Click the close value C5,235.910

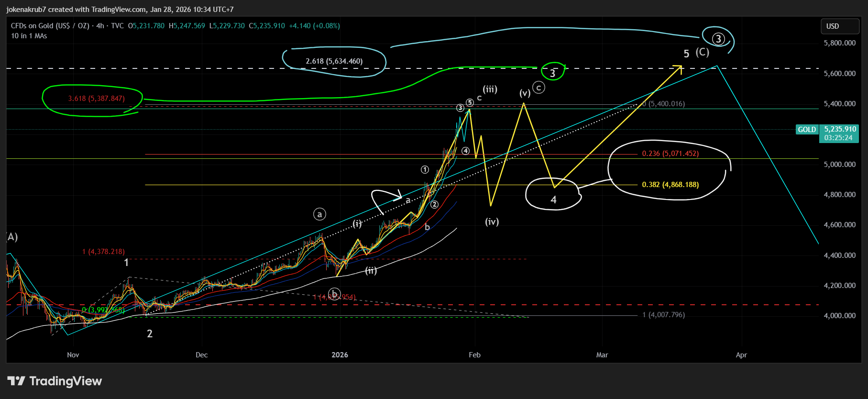coord(267,26)
